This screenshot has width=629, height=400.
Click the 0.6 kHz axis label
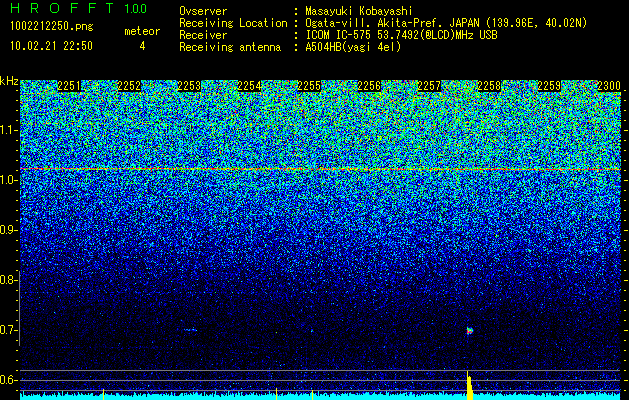tap(7, 380)
